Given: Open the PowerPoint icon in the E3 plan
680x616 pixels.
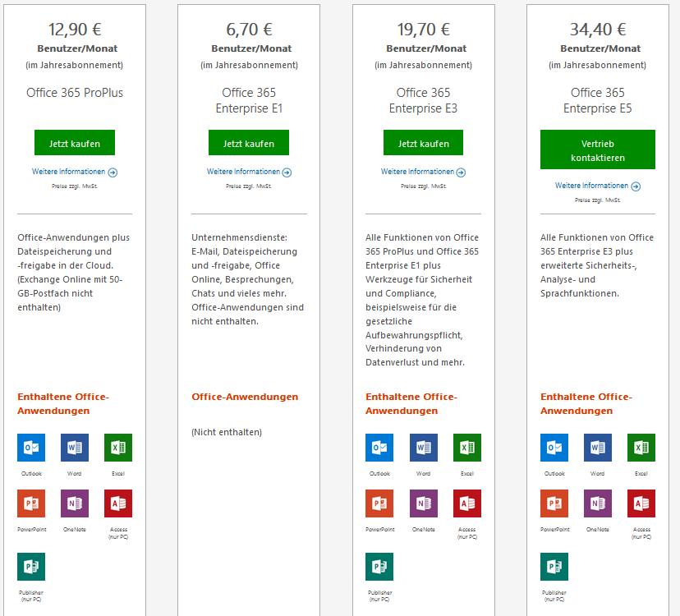Looking at the screenshot, I should pos(379,503).
